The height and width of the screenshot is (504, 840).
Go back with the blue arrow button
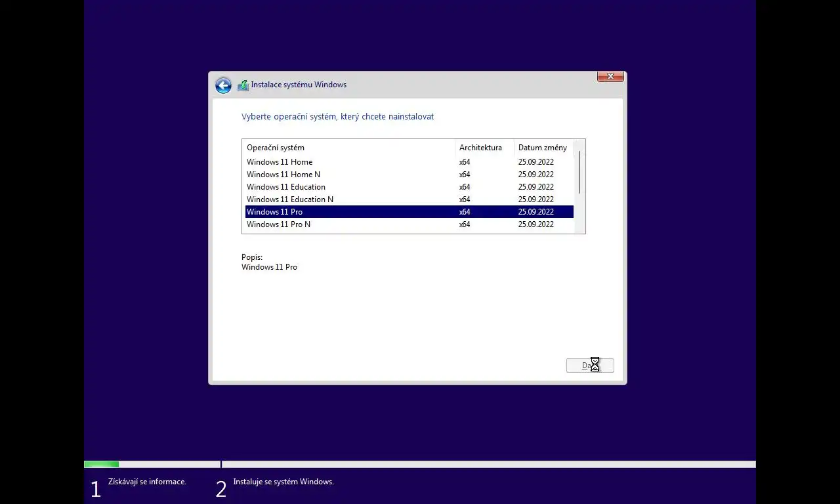pyautogui.click(x=223, y=85)
